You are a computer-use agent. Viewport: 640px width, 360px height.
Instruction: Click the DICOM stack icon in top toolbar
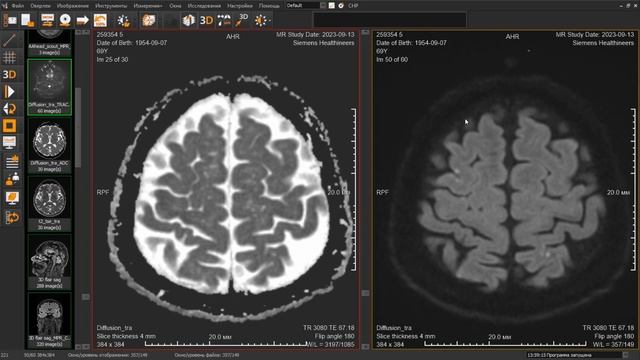[x=47, y=20]
